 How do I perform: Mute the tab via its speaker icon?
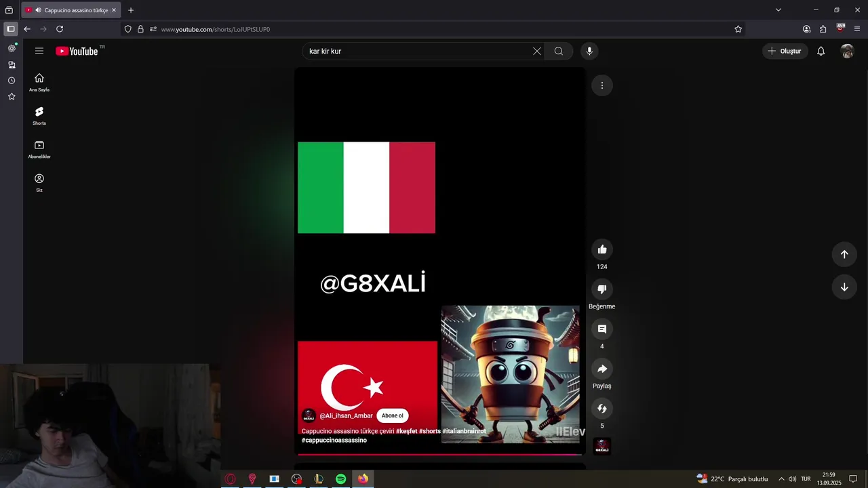pos(38,10)
